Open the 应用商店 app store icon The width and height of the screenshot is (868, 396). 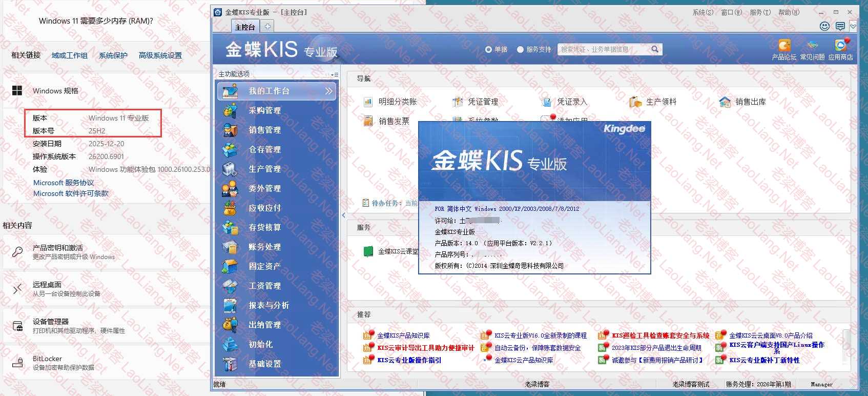pyautogui.click(x=840, y=46)
